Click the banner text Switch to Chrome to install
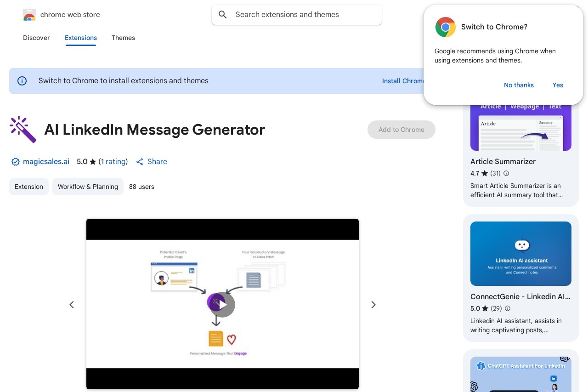Screen dimensions: 588x392 124,81
